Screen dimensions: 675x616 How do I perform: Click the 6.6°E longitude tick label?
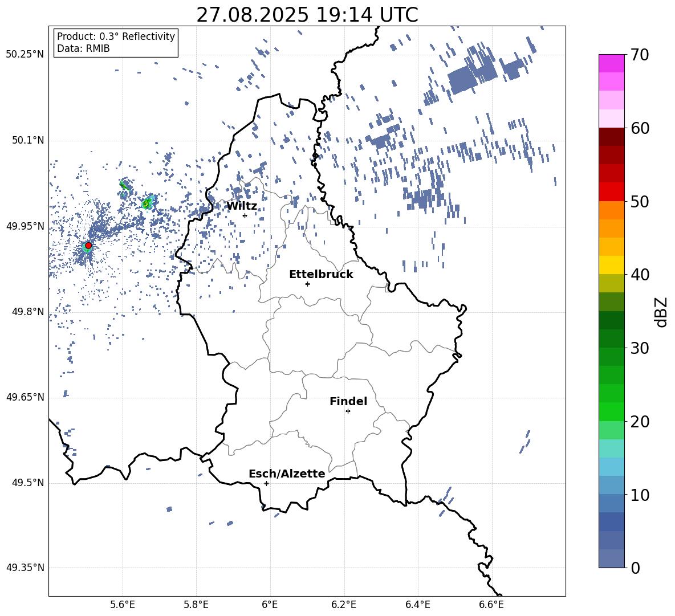pos(491,605)
